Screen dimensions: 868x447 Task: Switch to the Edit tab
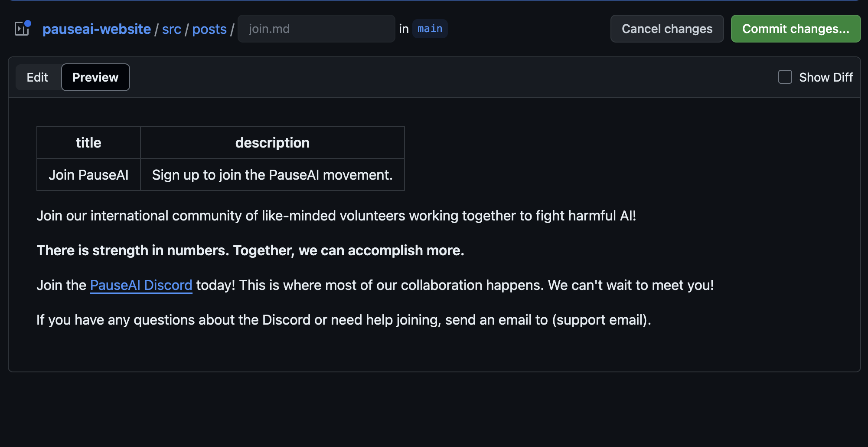coord(37,77)
